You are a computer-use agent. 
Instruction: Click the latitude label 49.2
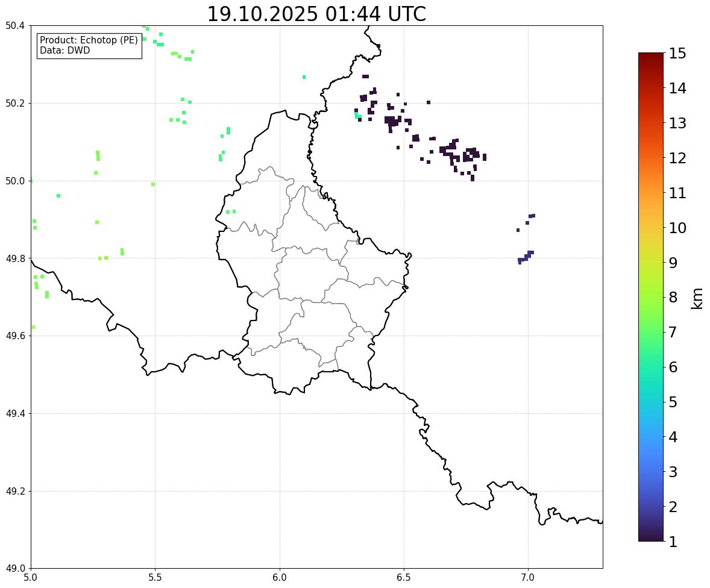(14, 491)
